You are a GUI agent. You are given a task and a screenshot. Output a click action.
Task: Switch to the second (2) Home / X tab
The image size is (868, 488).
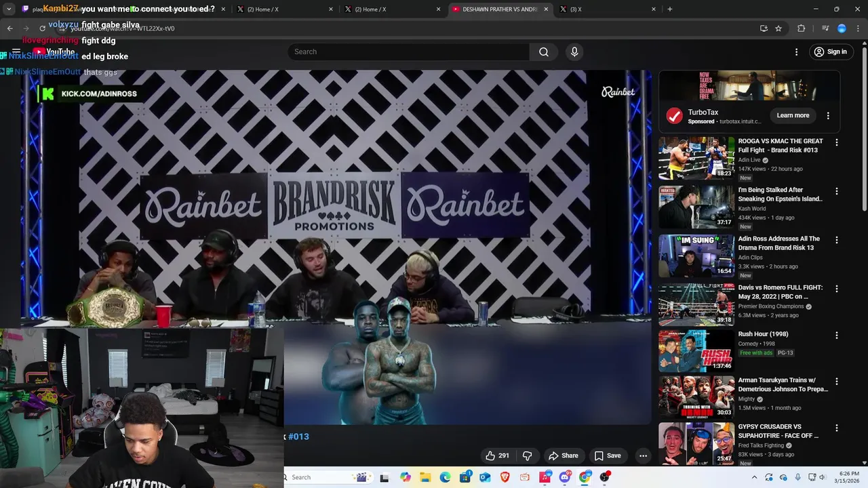coord(392,9)
